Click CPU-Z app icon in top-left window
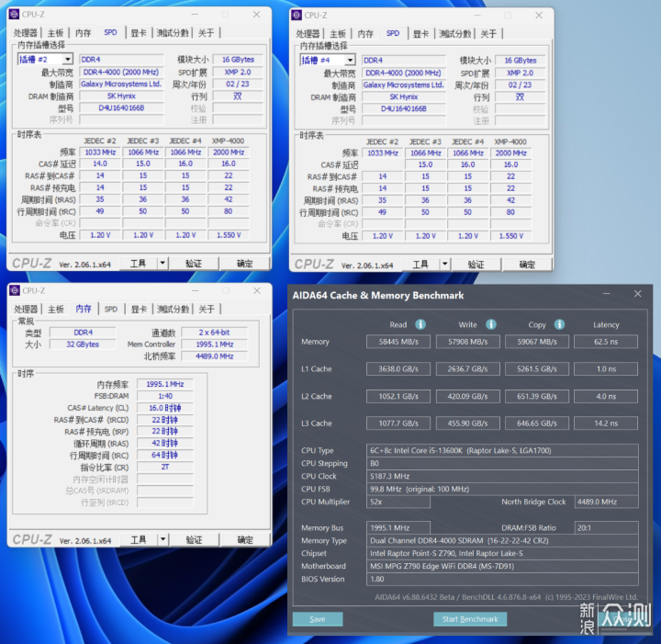 click(x=14, y=15)
